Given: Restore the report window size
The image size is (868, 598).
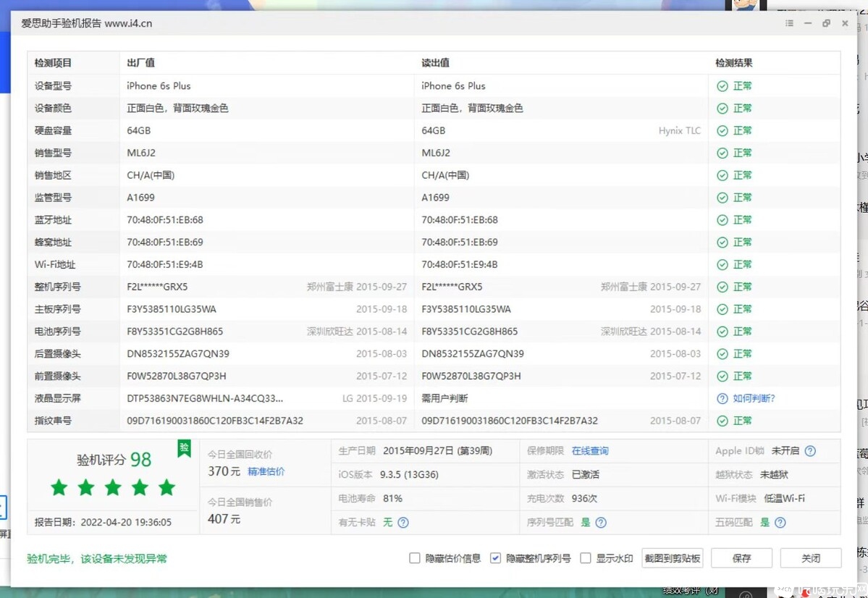Looking at the screenshot, I should coord(826,23).
